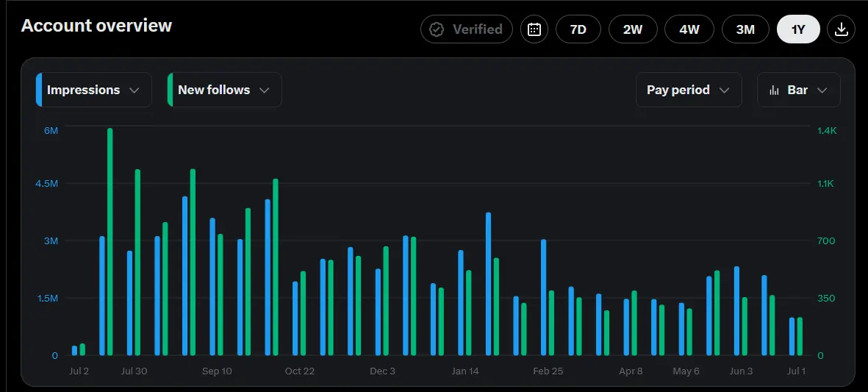This screenshot has height=392, width=868.
Task: Click the green New follows color indicator
Action: pos(170,90)
